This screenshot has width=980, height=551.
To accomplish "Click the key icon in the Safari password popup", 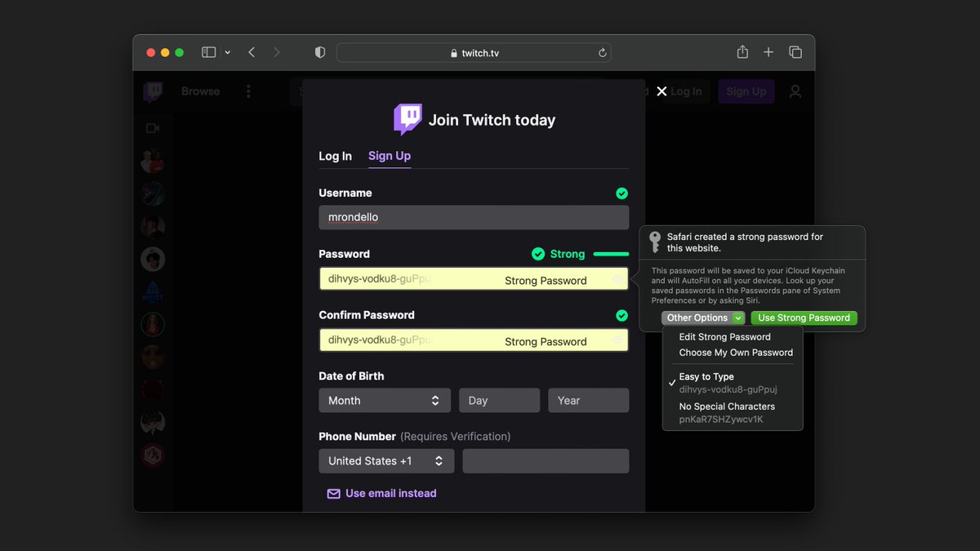I will pos(655,242).
